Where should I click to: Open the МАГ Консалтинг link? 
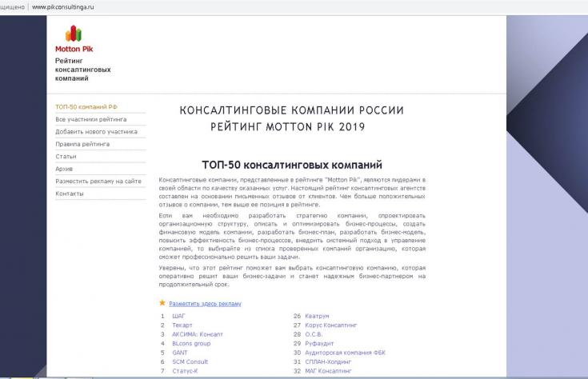(329, 371)
